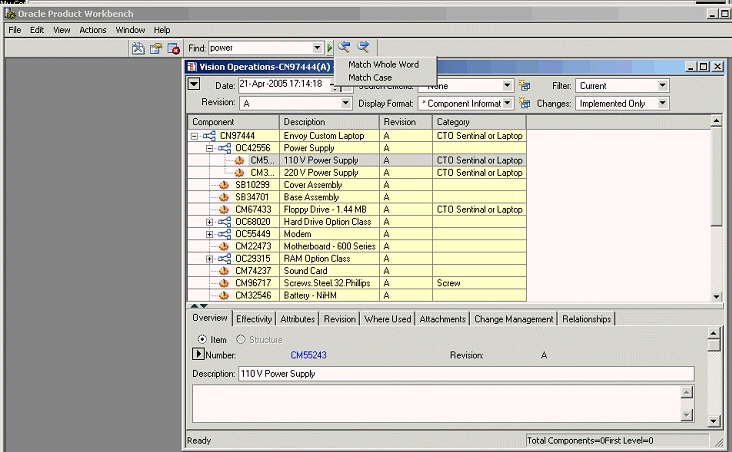Click the icon beside Search Criteria dropdown
Screen dimensions: 732x452
(525, 85)
